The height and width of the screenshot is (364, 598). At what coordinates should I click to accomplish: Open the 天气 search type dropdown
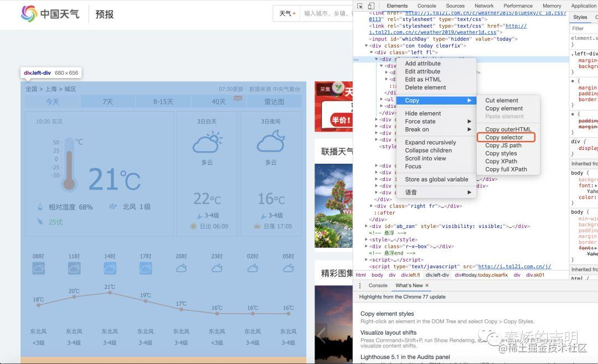[287, 14]
